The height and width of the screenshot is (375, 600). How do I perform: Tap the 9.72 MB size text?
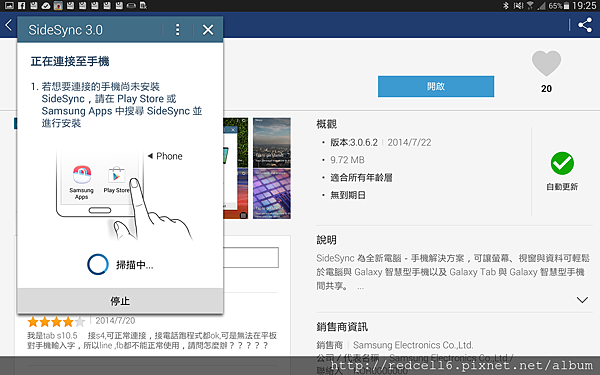pos(347,160)
